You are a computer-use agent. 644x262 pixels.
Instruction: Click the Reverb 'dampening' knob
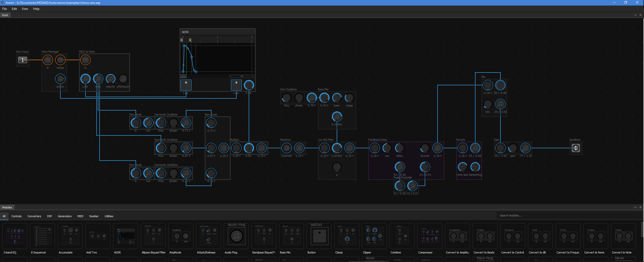(x=475, y=167)
